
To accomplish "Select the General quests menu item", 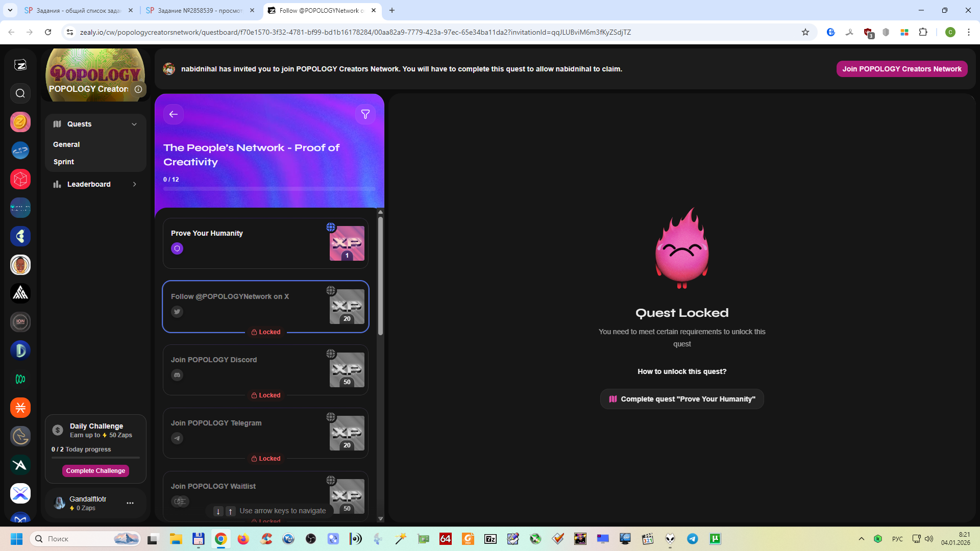I will [66, 144].
